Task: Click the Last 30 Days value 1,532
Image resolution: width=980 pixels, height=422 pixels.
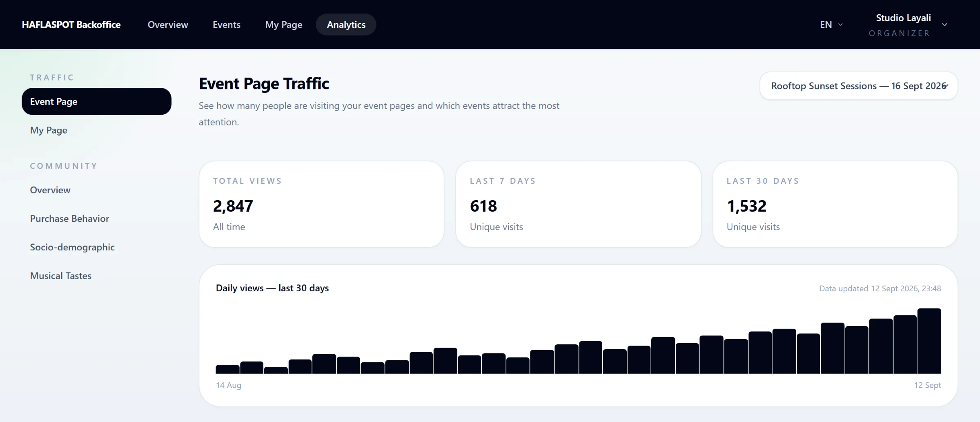Action: (747, 206)
